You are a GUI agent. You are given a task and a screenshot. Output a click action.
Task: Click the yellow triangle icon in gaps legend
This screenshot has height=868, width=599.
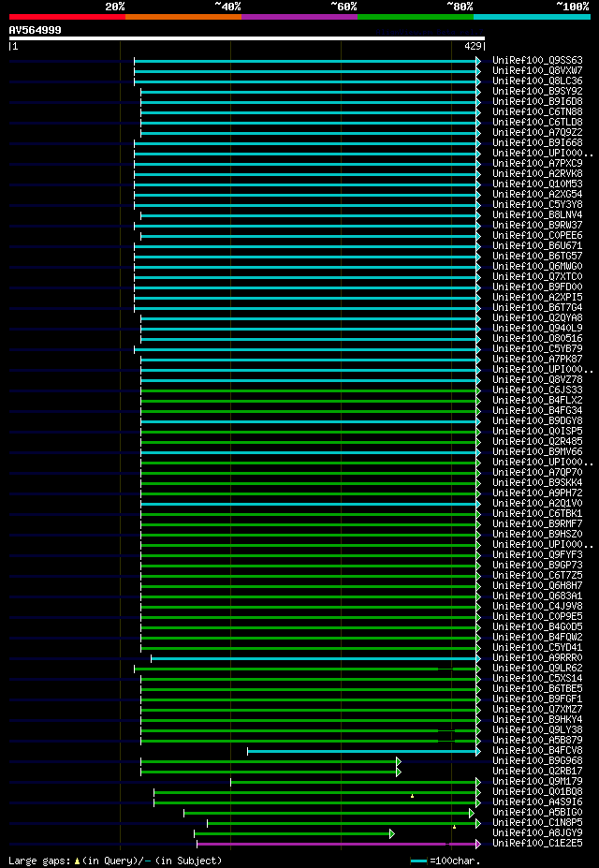[x=78, y=861]
